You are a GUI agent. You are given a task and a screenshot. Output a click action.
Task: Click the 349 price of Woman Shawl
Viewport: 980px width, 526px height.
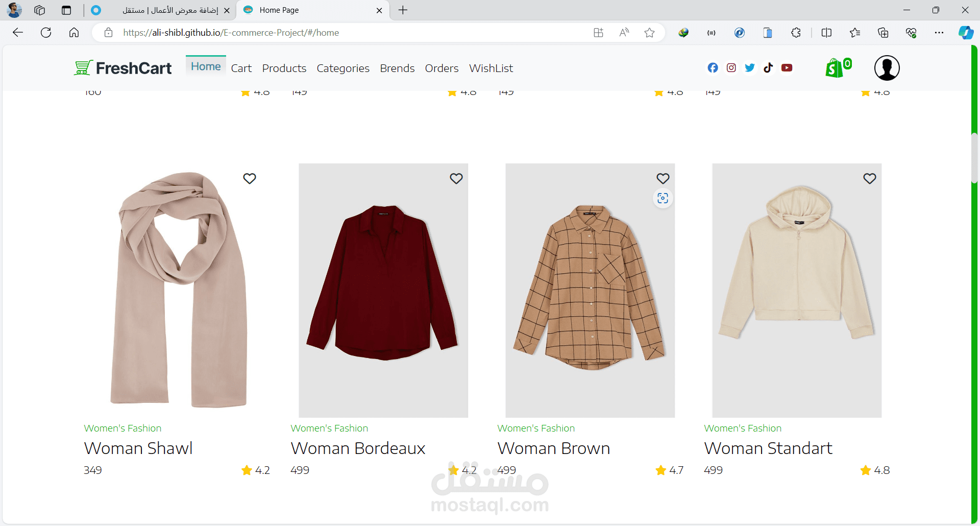[93, 470]
